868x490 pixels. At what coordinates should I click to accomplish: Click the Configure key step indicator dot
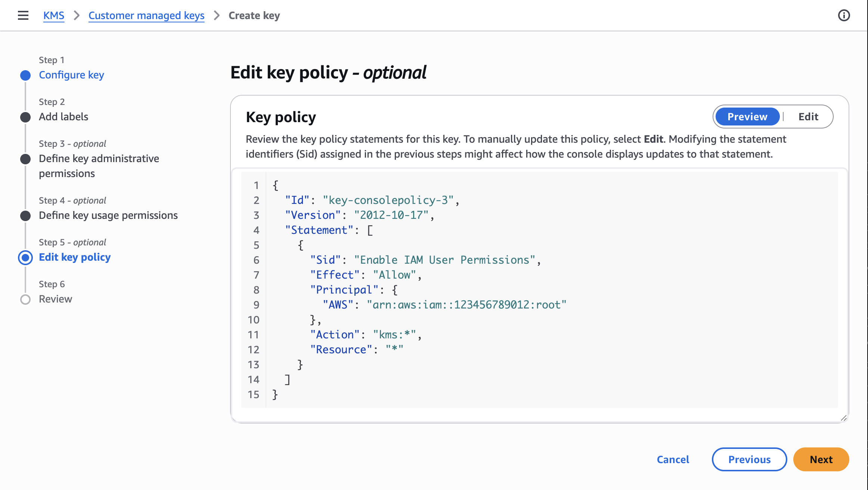(x=25, y=75)
